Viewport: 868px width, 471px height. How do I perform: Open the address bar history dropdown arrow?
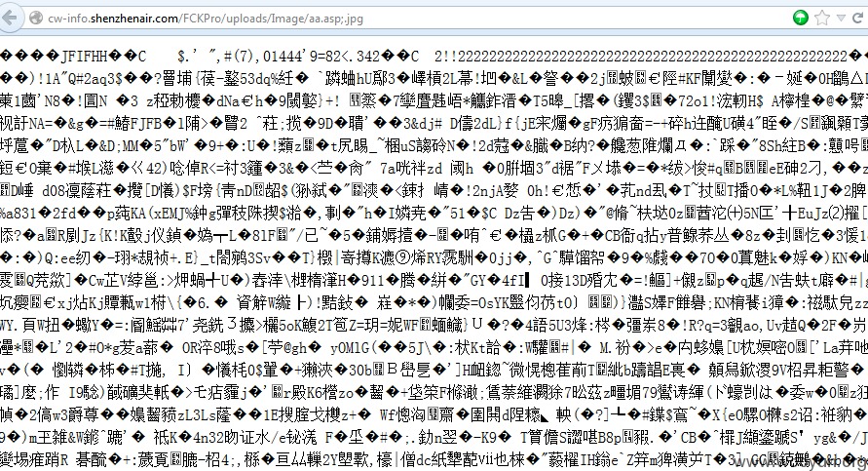point(842,19)
